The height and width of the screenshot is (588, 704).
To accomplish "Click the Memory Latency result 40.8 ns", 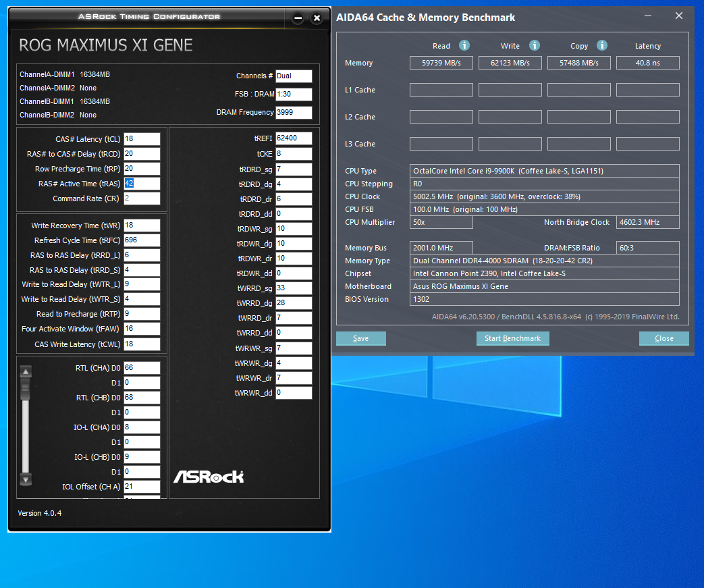I will point(648,63).
